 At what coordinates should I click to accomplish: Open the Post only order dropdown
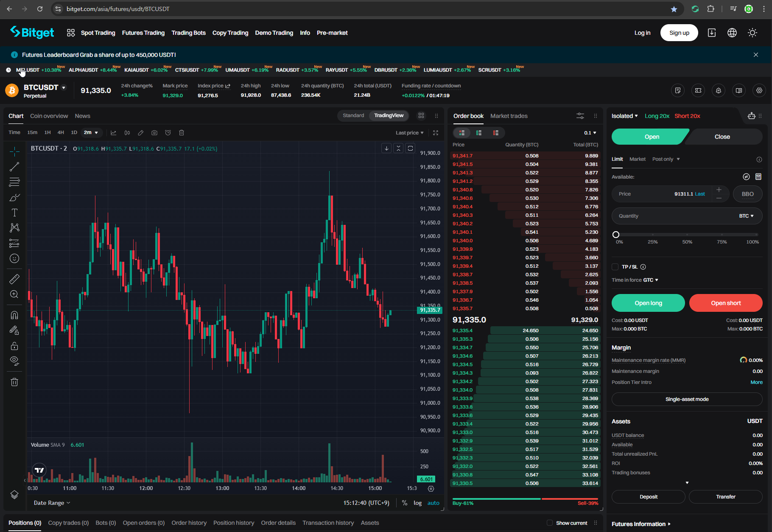(x=666, y=159)
